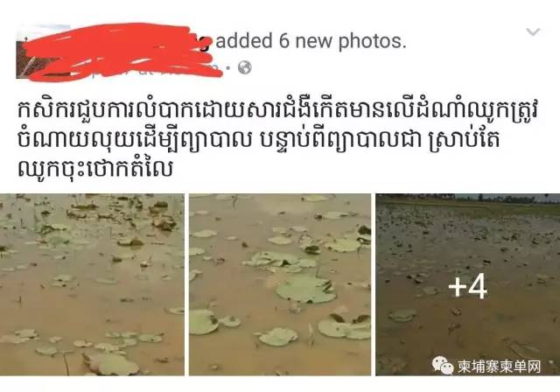560x392 pixels.
Task: Click the number 6 in post header
Action: (284, 41)
